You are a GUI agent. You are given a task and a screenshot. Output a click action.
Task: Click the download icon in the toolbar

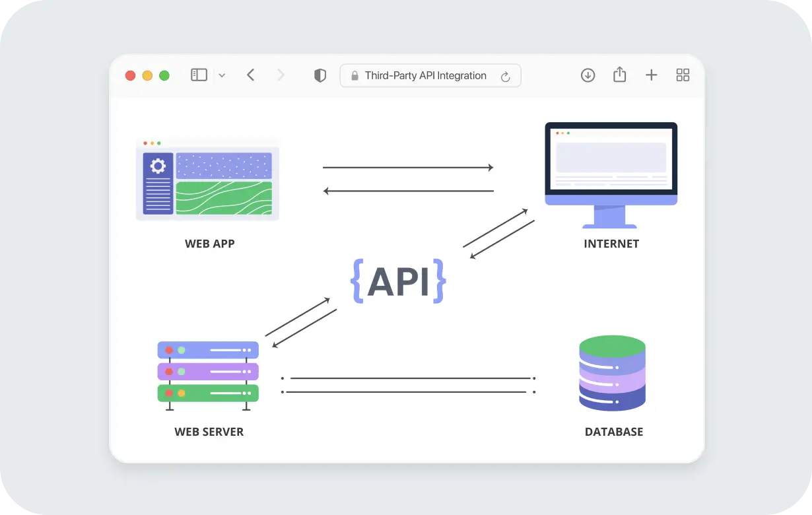tap(588, 75)
